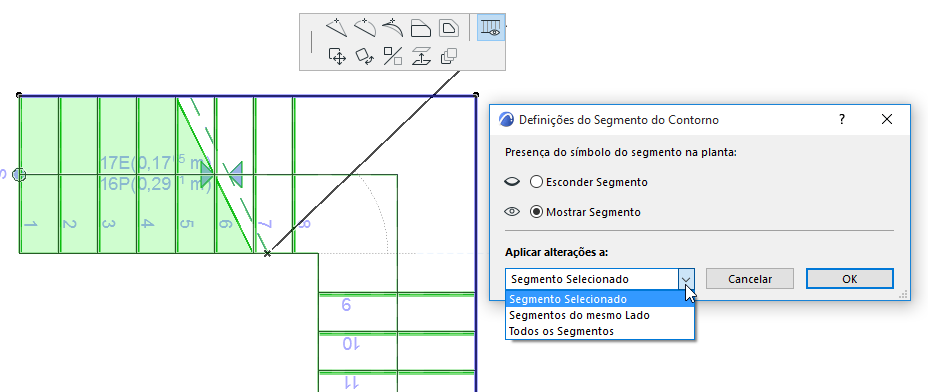Select the Offset Edge pet palette icon
This screenshot has width=928, height=392.
coord(421,28)
